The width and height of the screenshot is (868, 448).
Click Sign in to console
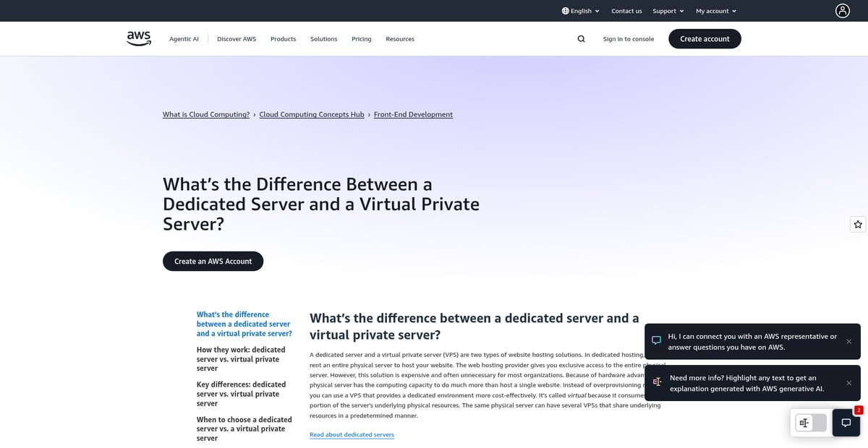[629, 39]
